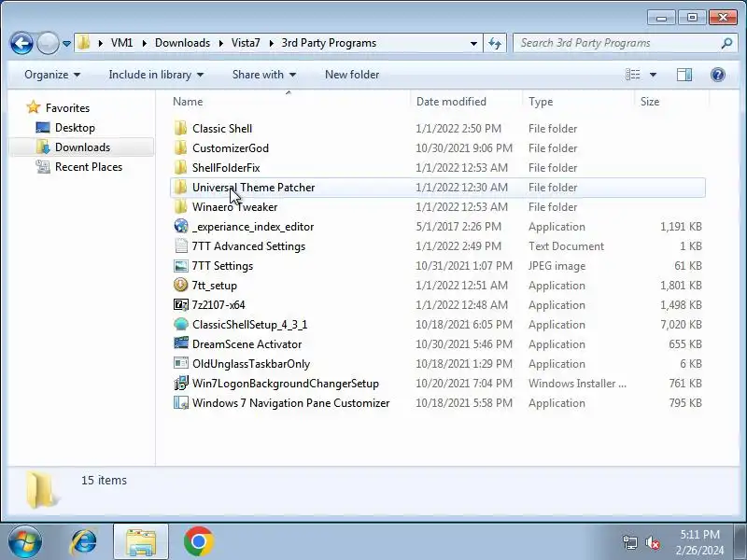Select the DreamScene Activator icon
Viewport: 747px width, 560px height.
pos(181,343)
